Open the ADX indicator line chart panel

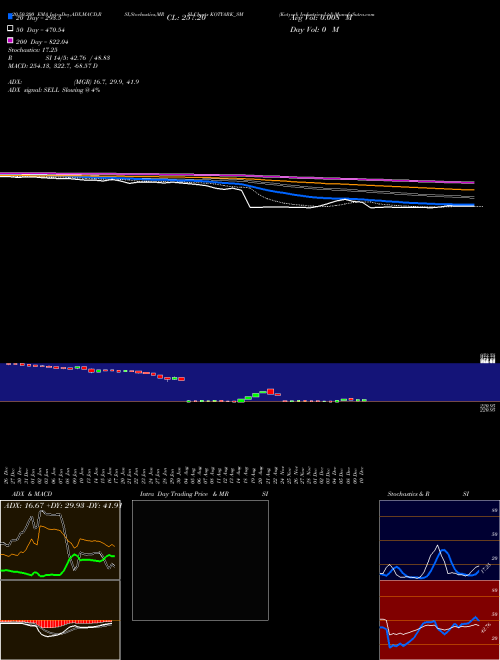click(60, 540)
